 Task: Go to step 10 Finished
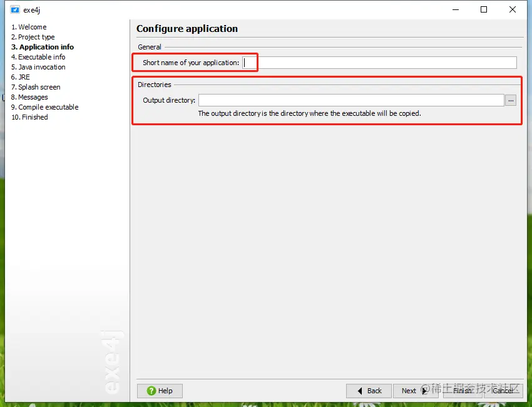pyautogui.click(x=29, y=117)
